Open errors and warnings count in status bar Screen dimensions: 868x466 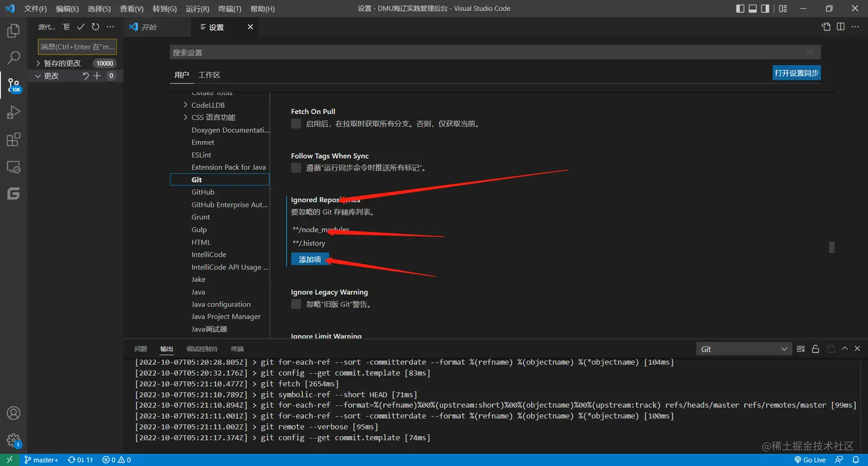[x=117, y=460]
